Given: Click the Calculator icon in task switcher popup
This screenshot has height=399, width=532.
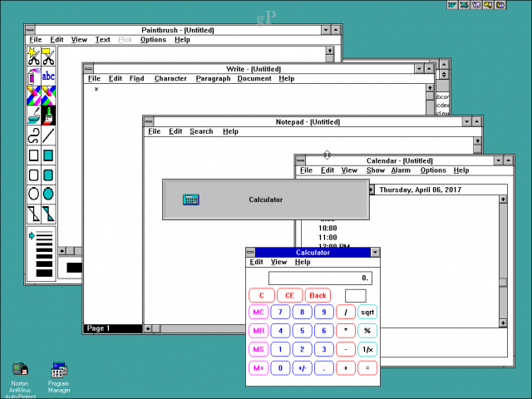Looking at the screenshot, I should tap(190, 199).
